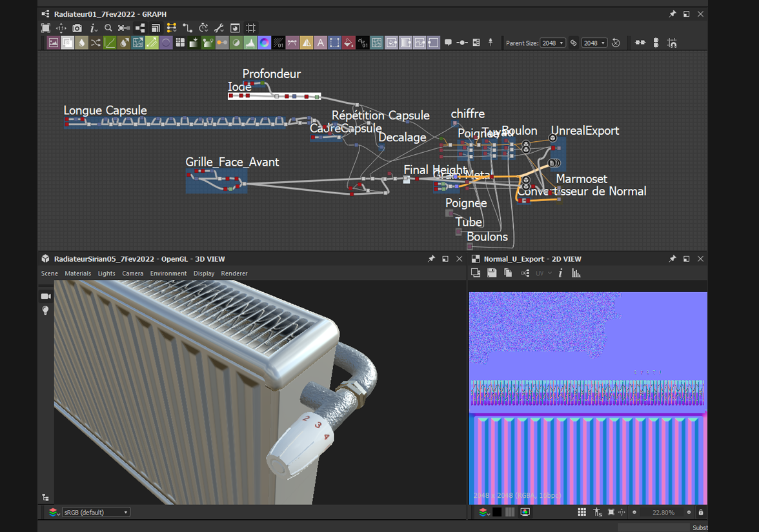Open the Parent Size height dropdown
The image size is (759, 532).
click(x=594, y=43)
